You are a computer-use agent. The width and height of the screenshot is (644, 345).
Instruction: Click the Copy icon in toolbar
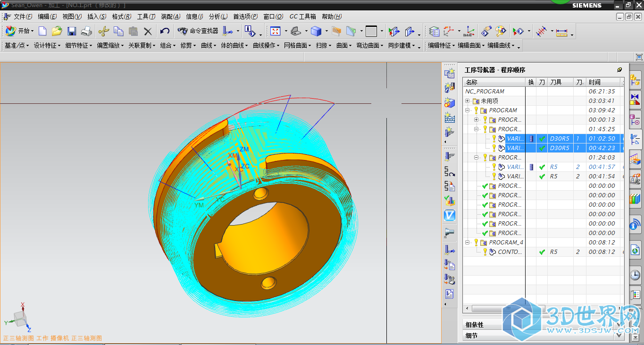(x=118, y=31)
